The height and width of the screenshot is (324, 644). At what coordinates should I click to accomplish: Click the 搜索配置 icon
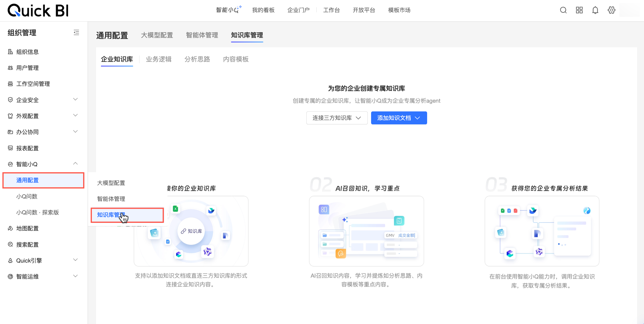coord(10,244)
